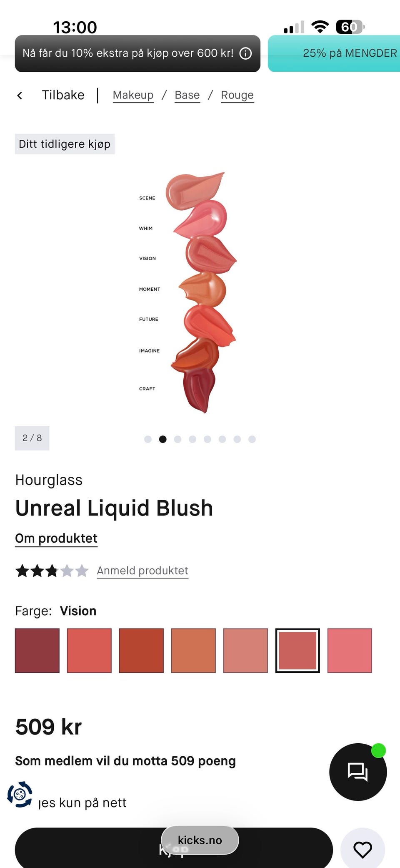
Task: Open the live chat bubble
Action: (x=357, y=772)
